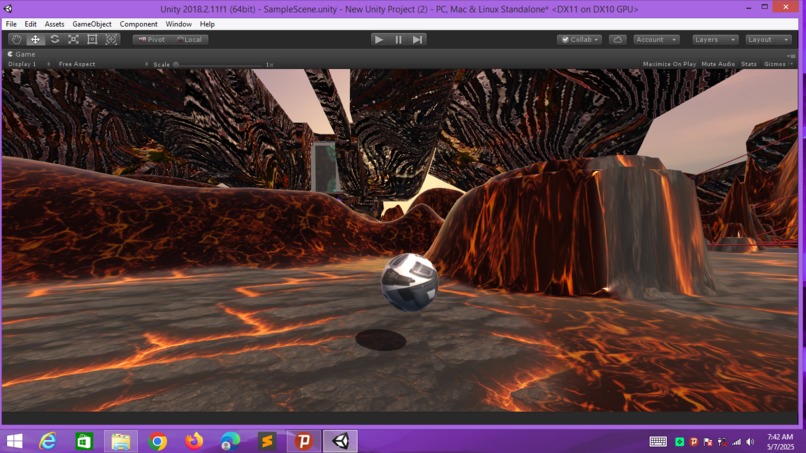806x453 pixels.
Task: Open the red P taskbar app
Action: coord(304,441)
